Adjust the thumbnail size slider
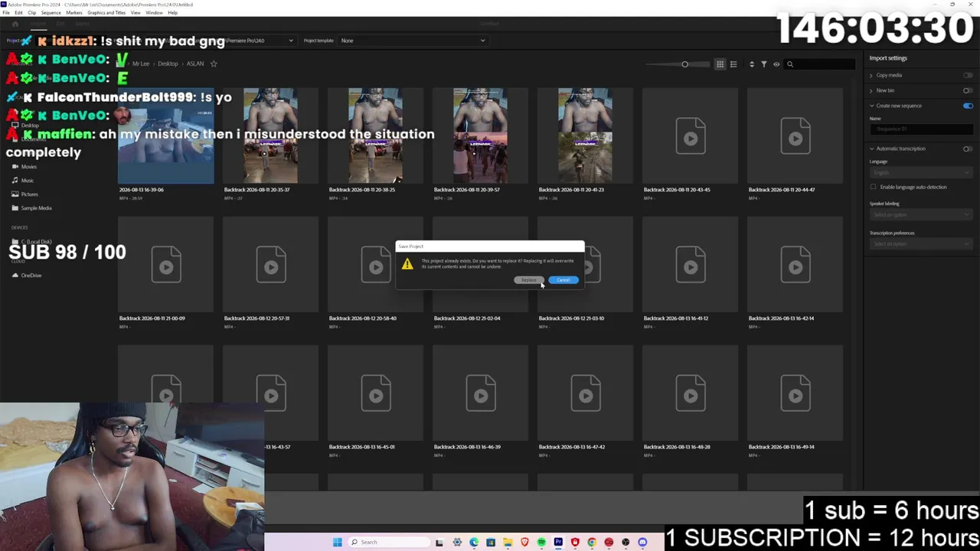 tap(684, 64)
